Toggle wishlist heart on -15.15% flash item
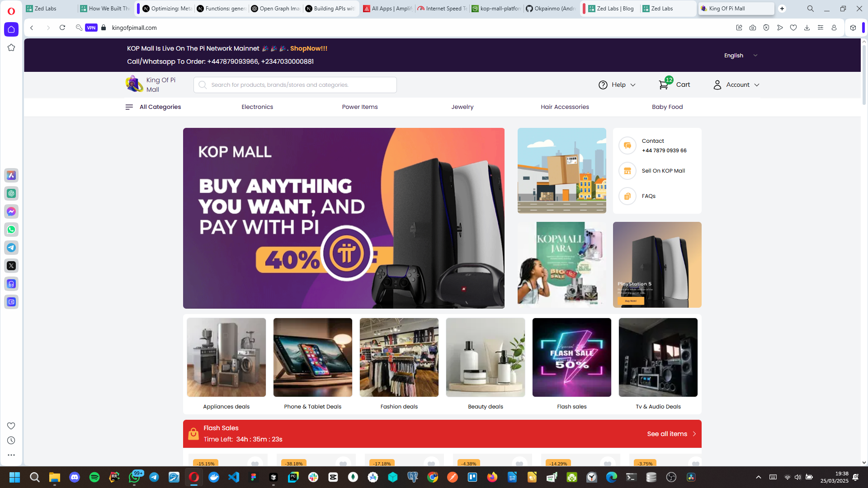Screen dimensions: 868x488 pos(255,464)
